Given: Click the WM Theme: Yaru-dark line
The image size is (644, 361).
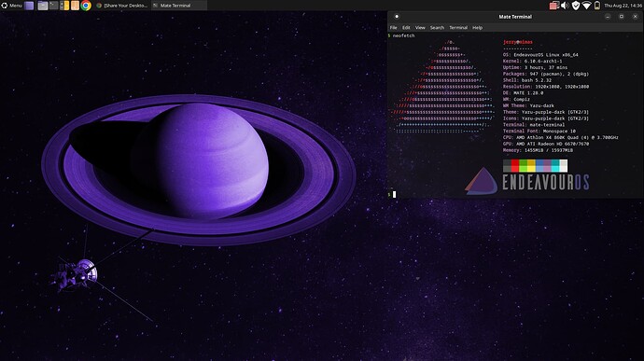Looking at the screenshot, I should coord(528,105).
